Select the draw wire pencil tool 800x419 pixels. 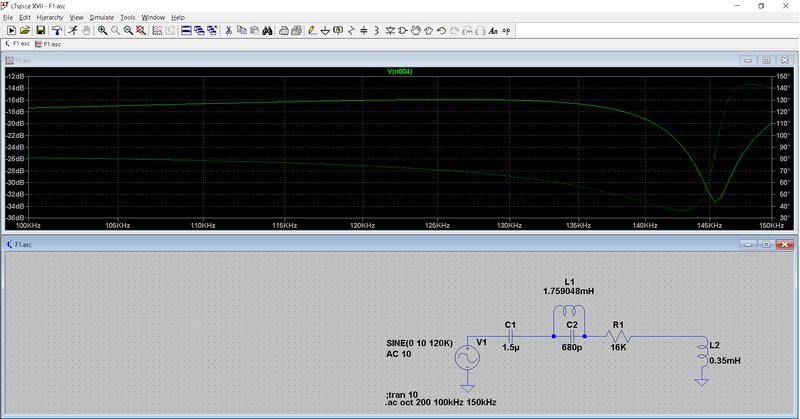click(x=313, y=31)
